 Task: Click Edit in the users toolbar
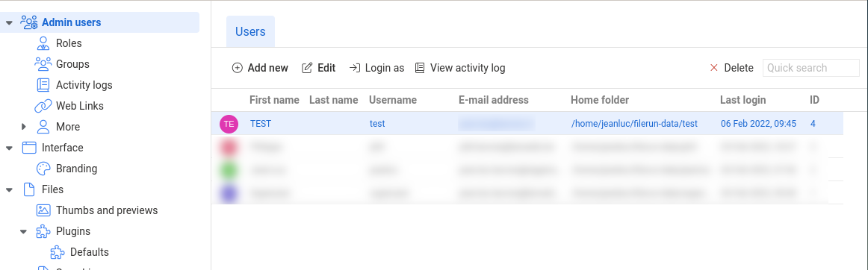click(x=318, y=68)
